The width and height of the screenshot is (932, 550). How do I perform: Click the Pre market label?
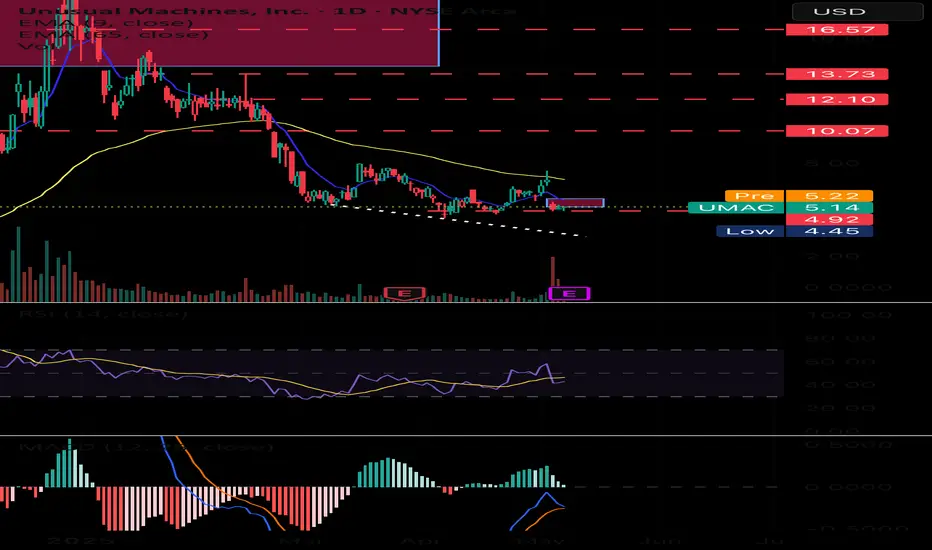coord(755,196)
